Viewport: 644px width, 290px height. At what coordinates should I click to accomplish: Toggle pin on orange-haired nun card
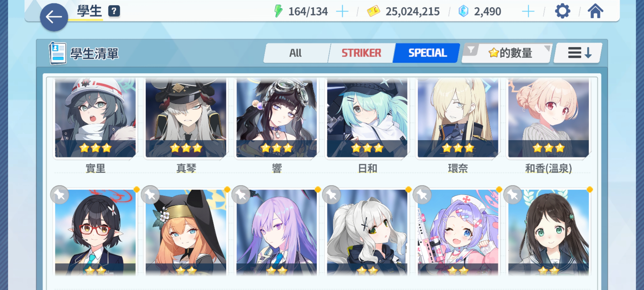[150, 195]
